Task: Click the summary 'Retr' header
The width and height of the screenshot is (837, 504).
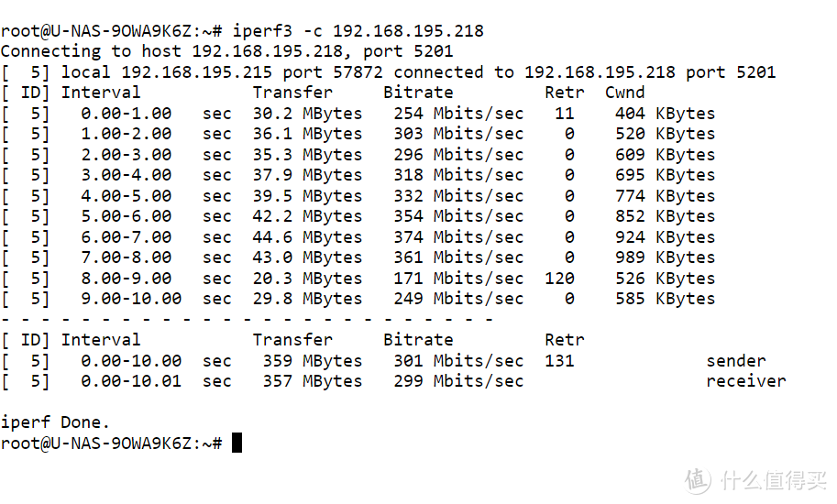Action: (x=564, y=340)
